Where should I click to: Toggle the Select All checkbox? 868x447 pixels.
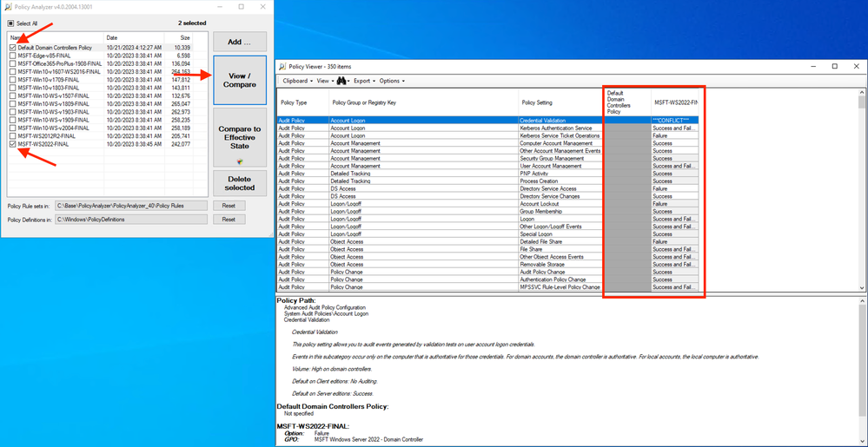tap(10, 23)
